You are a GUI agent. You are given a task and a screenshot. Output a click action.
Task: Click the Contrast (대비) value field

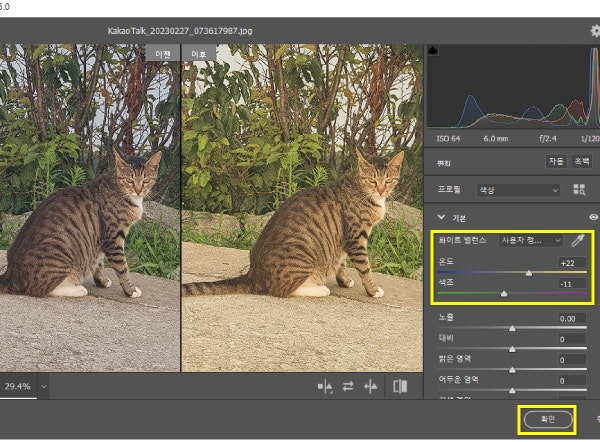572,339
